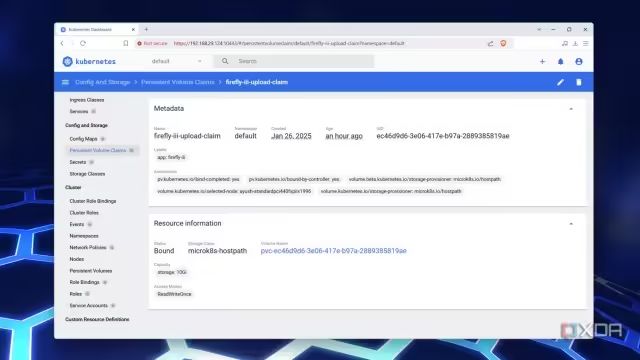Click the delete resource trash icon
The image size is (640, 360).
[579, 82]
